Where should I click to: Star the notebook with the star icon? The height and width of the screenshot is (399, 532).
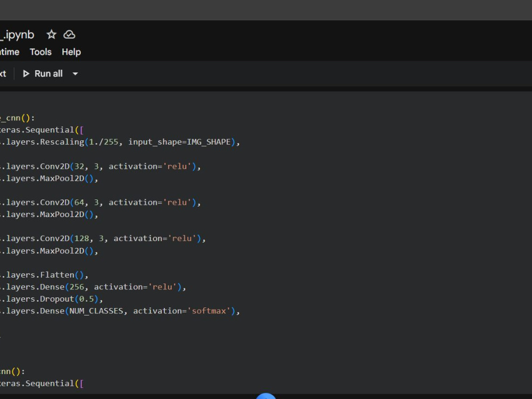coord(51,34)
